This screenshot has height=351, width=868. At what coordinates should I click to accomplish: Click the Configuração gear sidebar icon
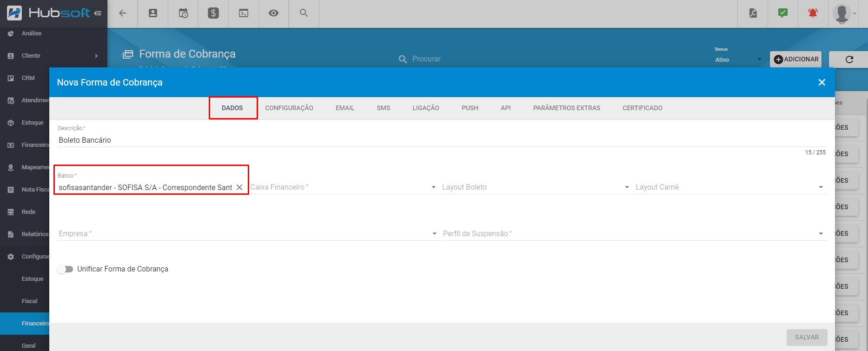pos(11,257)
